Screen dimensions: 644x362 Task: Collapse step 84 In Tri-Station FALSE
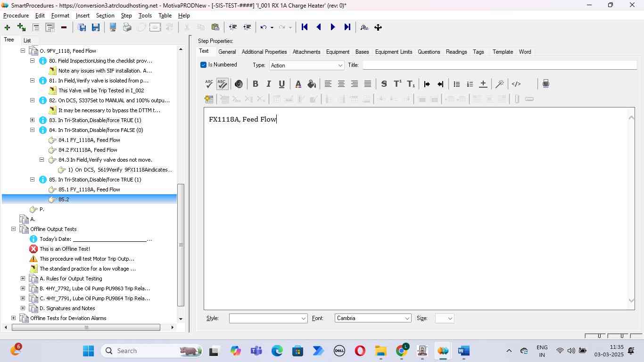[32, 130]
